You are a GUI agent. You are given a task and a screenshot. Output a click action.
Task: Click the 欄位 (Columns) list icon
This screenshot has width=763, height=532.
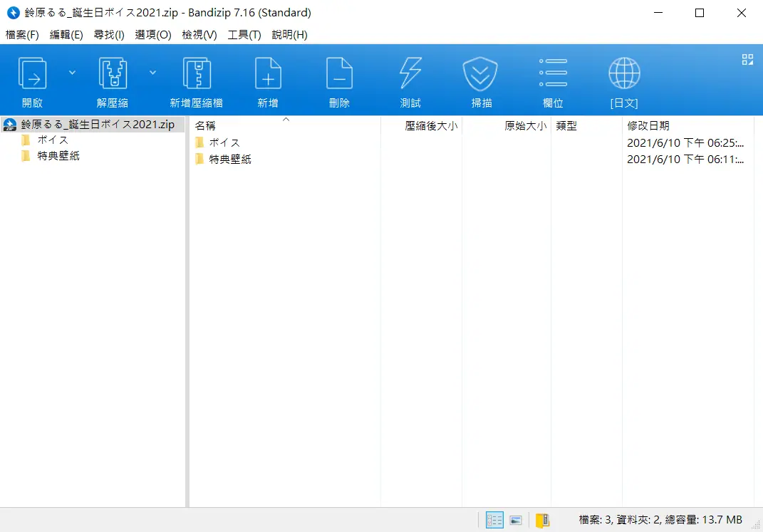tap(553, 73)
